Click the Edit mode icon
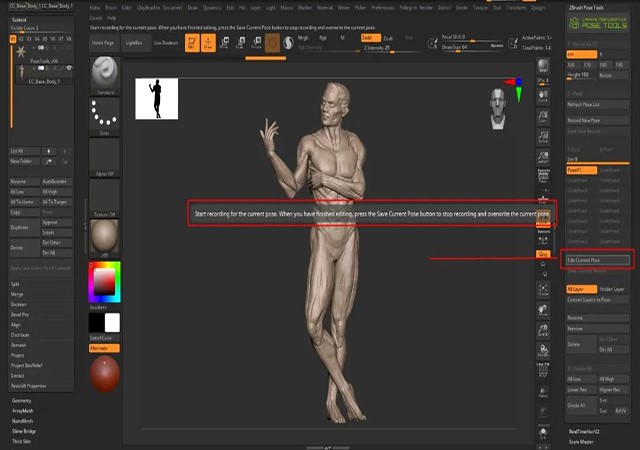 [192, 42]
